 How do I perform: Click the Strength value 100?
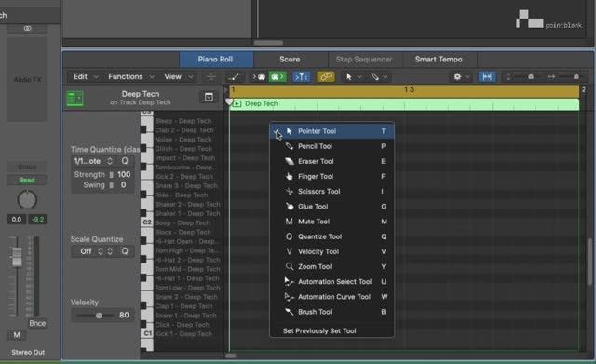[124, 174]
